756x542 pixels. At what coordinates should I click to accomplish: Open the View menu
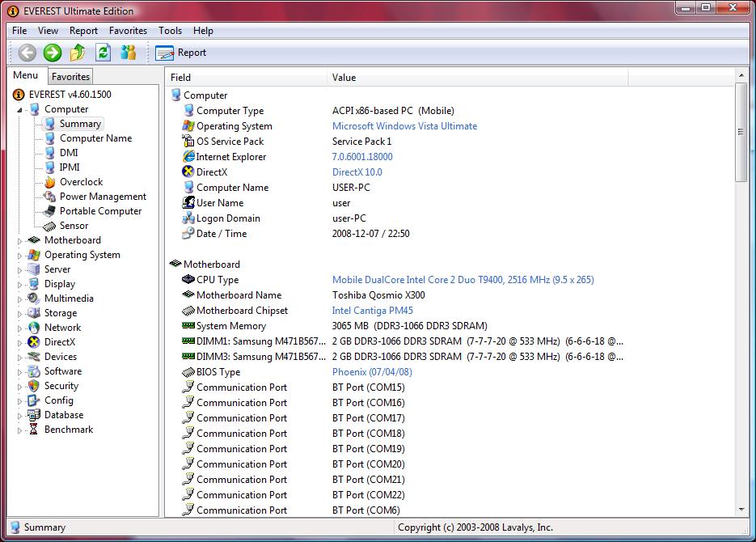pos(49,31)
